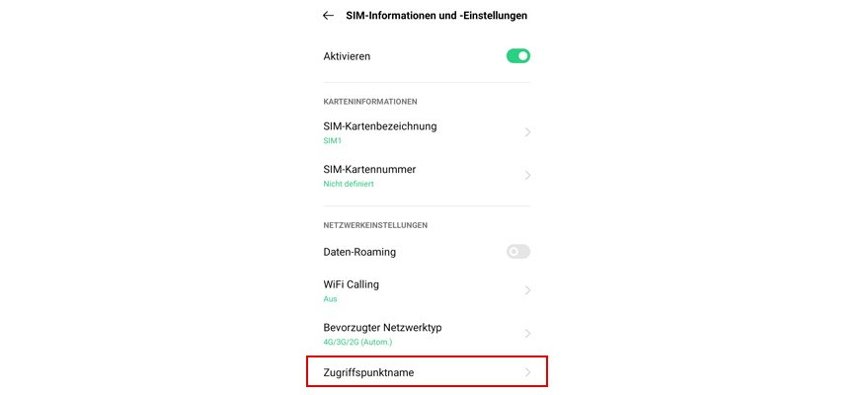Click the chevron beside Bevorzugter Netzwerktyp
Screen dimensions: 868x395
tap(528, 334)
